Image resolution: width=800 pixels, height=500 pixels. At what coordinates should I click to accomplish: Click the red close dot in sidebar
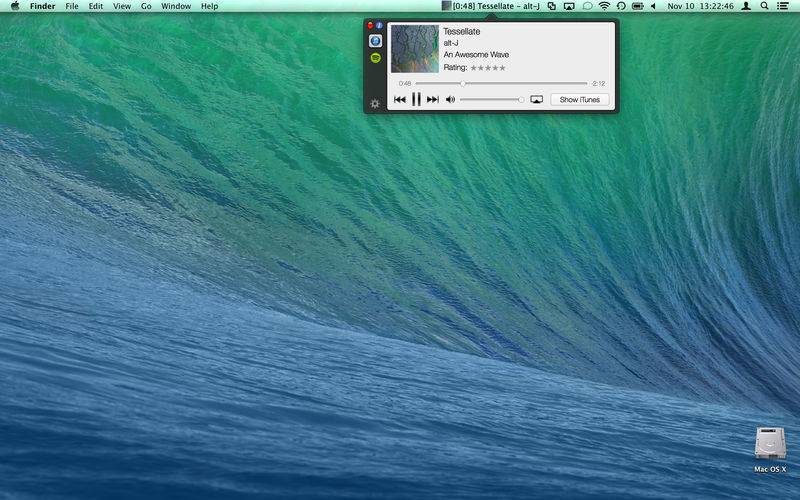[371, 25]
